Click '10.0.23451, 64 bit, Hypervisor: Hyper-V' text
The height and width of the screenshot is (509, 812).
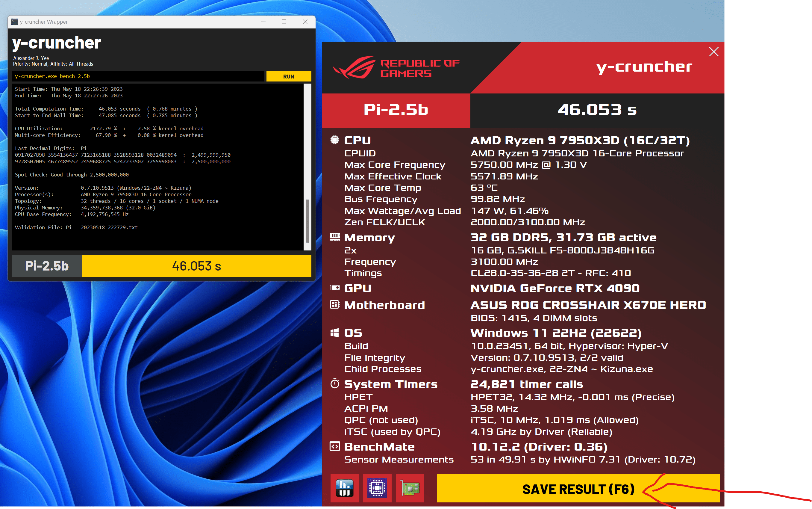(569, 346)
